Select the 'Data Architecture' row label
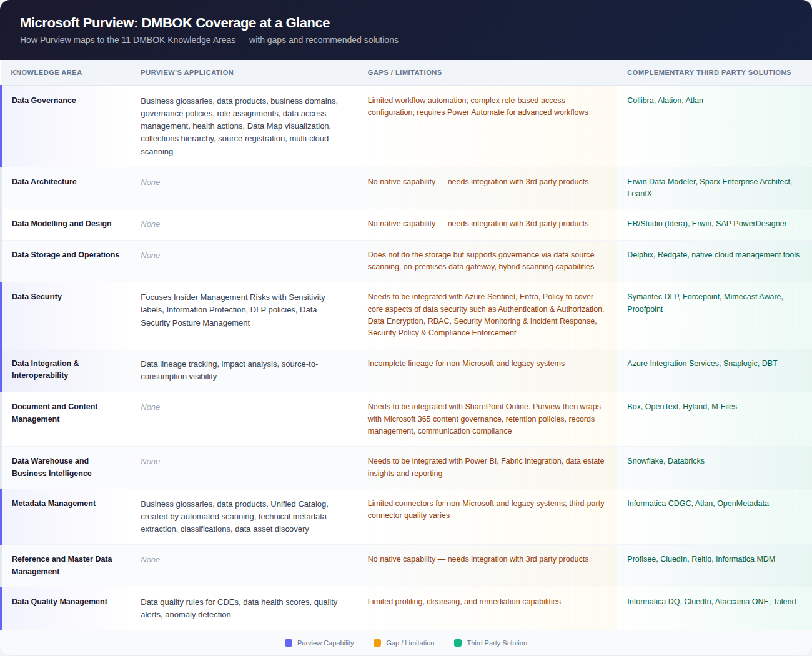812x656 pixels. (x=44, y=182)
